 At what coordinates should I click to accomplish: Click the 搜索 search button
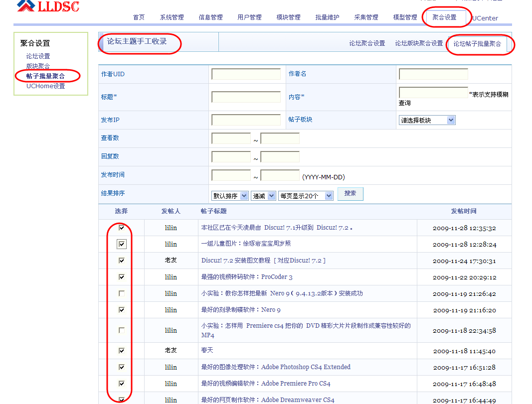350,194
